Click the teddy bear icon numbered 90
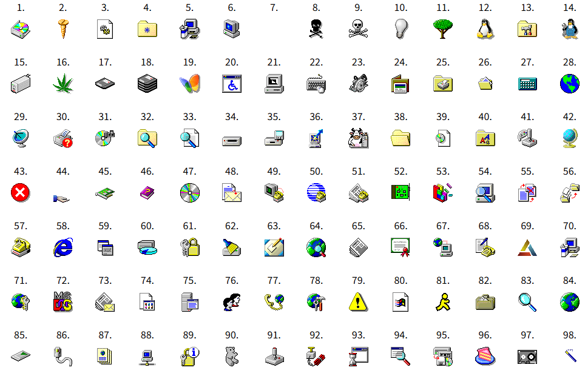The image size is (588, 376). coord(232,356)
